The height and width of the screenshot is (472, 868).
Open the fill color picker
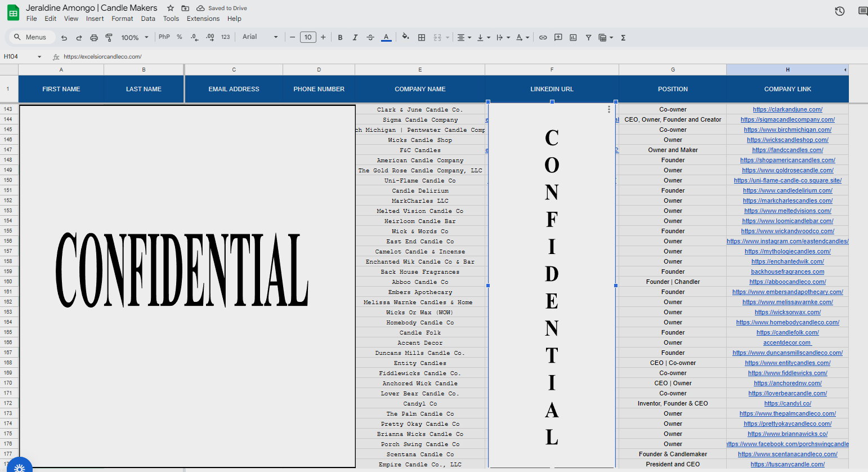tap(405, 38)
